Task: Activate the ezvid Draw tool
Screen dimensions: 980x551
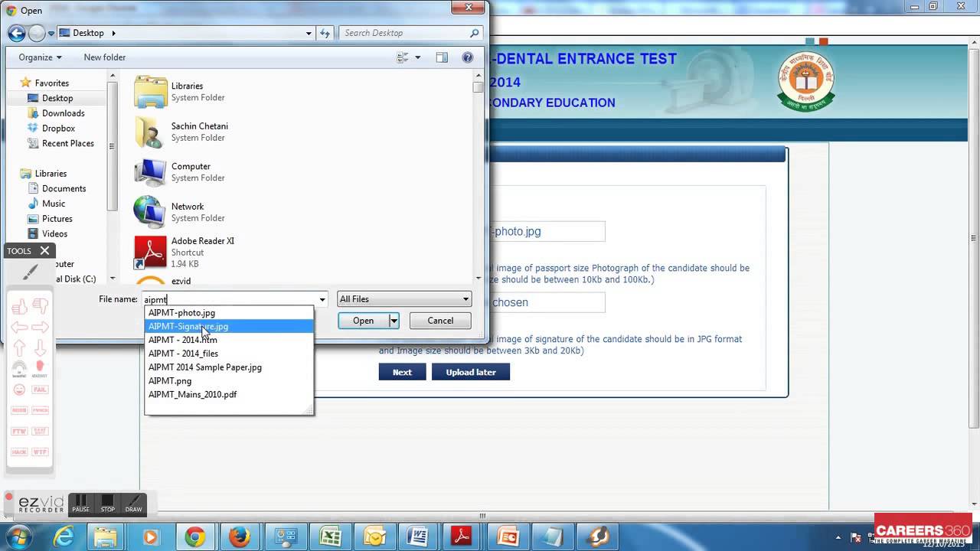Action: pos(133,503)
